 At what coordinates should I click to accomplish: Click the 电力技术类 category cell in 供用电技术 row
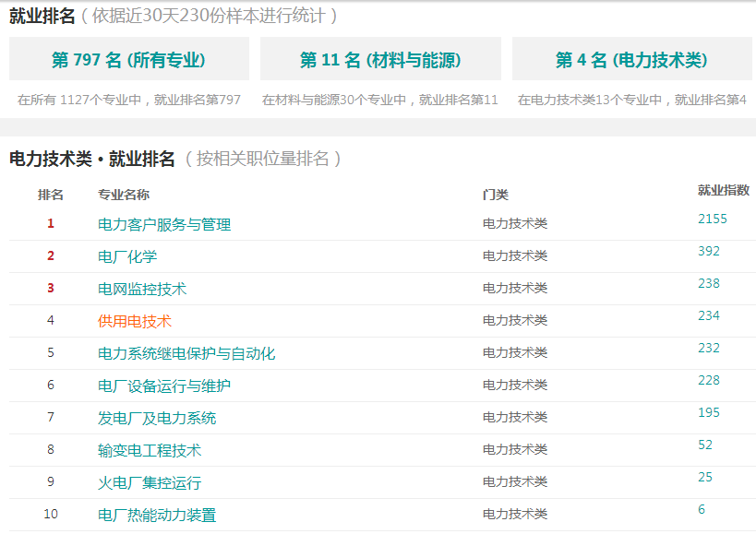[515, 320]
